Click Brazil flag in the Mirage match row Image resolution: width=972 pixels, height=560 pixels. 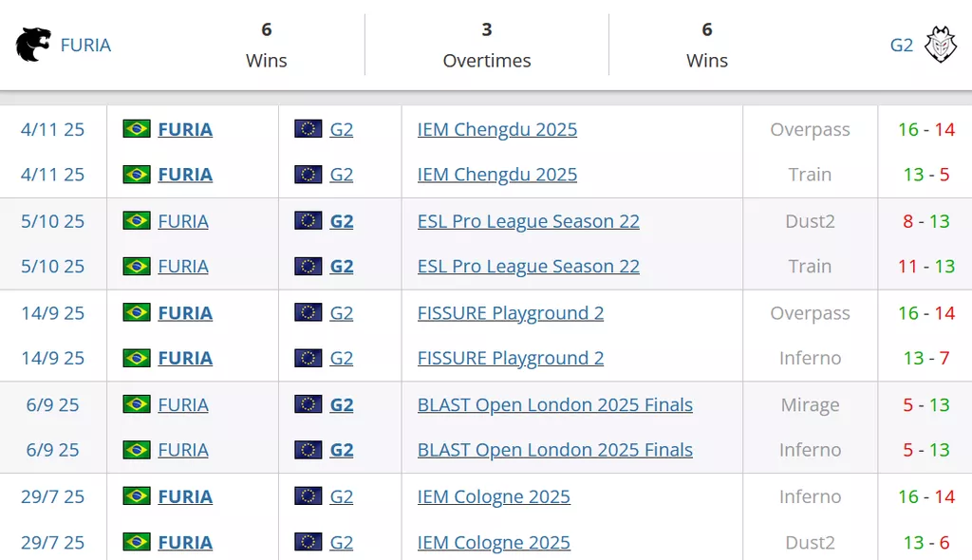click(x=137, y=404)
